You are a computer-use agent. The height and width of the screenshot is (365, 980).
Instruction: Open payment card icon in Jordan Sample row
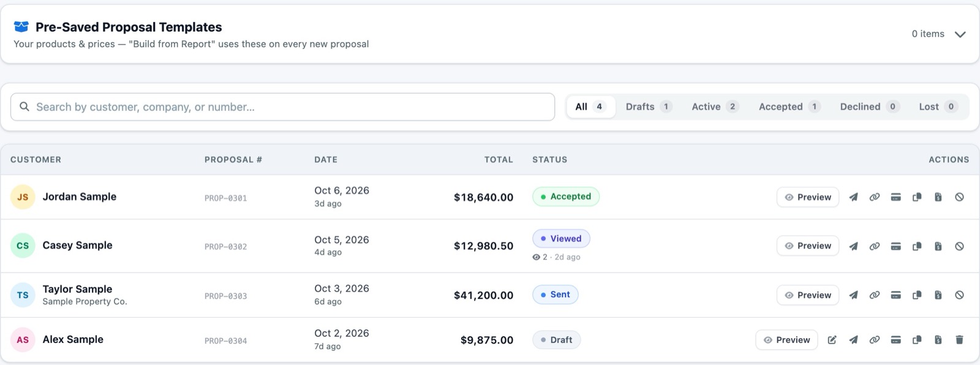click(895, 197)
